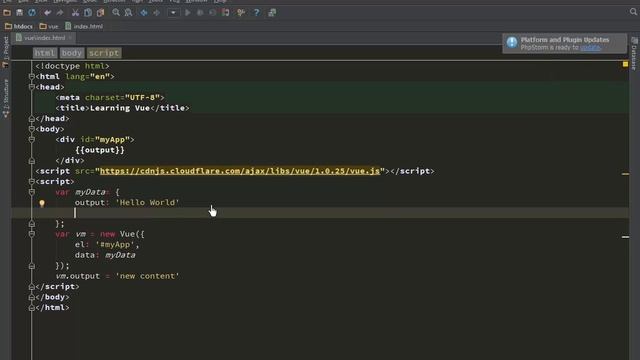This screenshot has height=360, width=640.
Task: Click fold marker at closing /head tag
Action: click(x=31, y=119)
